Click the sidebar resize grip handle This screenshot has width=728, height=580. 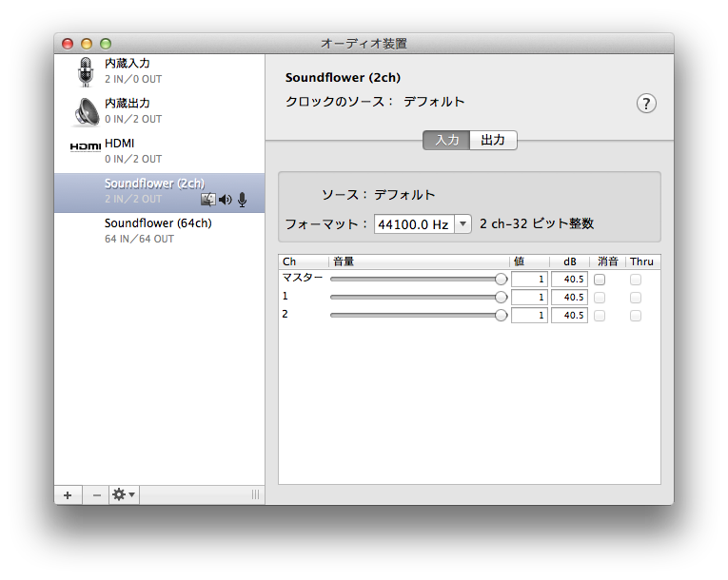tap(255, 494)
